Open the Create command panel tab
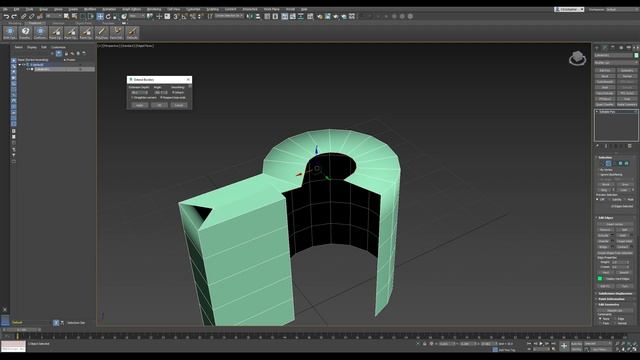Screen dimensions: 640x360 (596, 47)
